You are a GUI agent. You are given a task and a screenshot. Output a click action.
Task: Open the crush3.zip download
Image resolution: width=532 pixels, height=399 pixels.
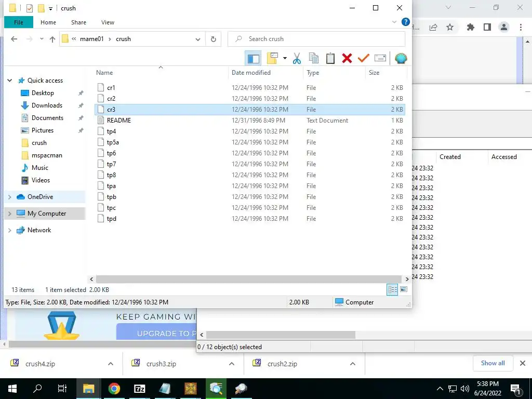[x=161, y=364]
